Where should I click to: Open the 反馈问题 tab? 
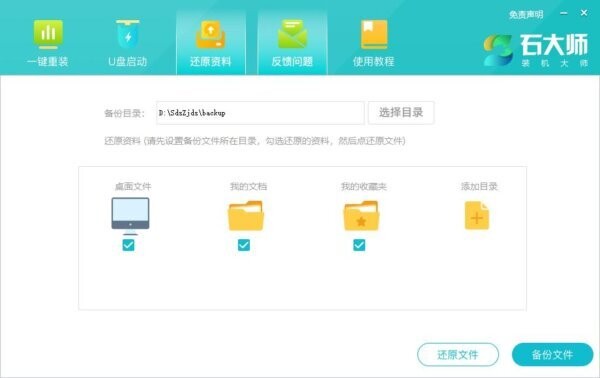click(292, 43)
